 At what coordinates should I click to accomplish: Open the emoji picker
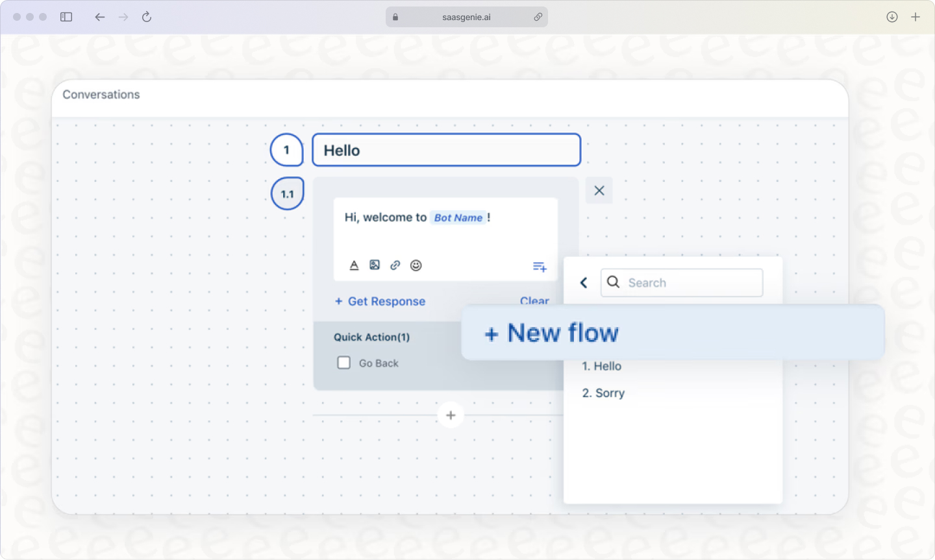(x=416, y=265)
